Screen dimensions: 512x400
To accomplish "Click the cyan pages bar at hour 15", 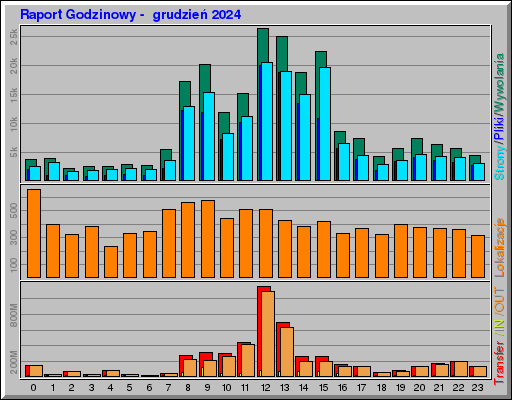I will pyautogui.click(x=325, y=124).
